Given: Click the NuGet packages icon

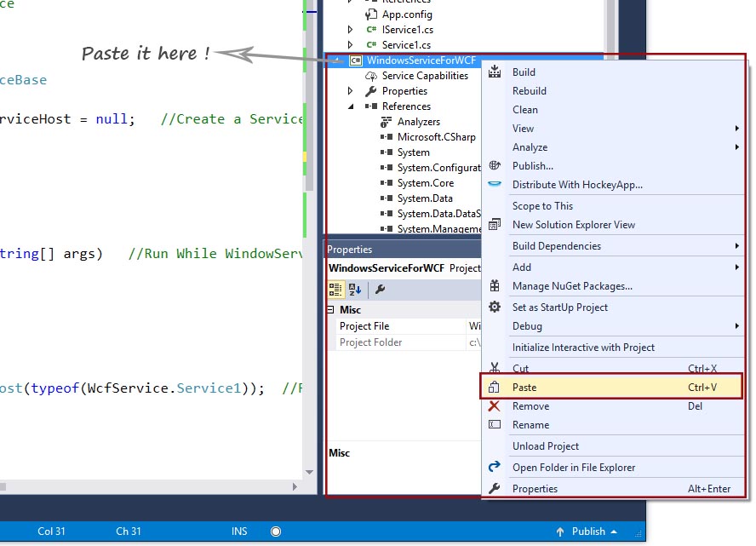Looking at the screenshot, I should coord(494,285).
